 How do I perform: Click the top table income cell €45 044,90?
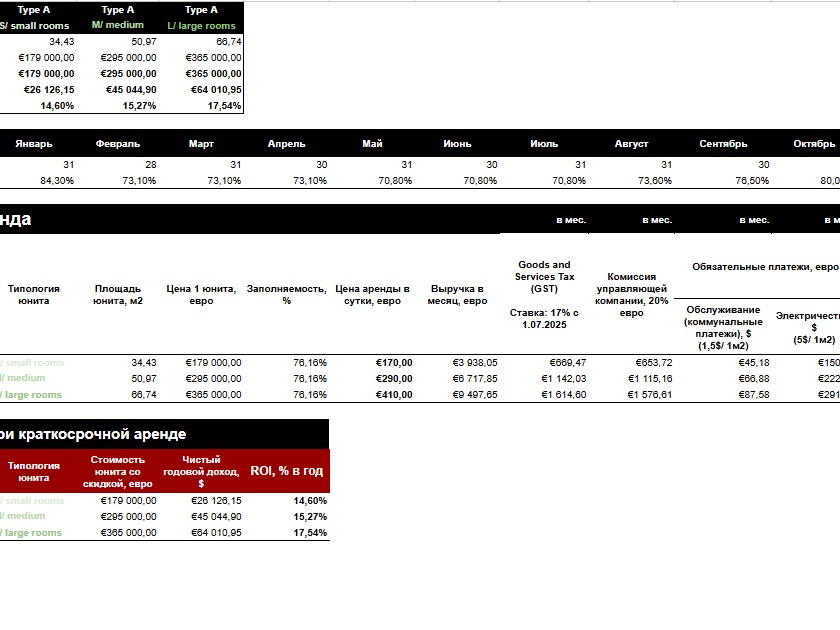tap(131, 89)
